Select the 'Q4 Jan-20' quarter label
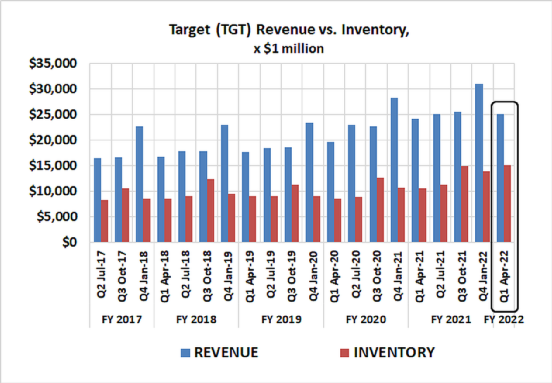 (313, 276)
